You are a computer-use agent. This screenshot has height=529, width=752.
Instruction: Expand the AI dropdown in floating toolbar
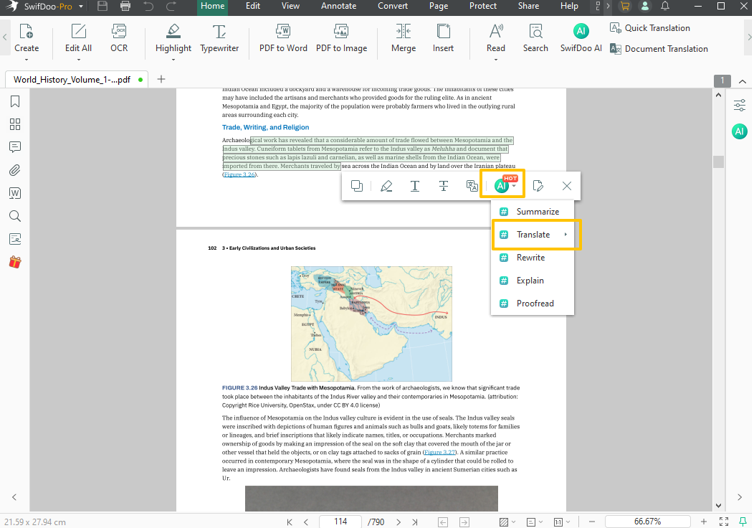(514, 187)
